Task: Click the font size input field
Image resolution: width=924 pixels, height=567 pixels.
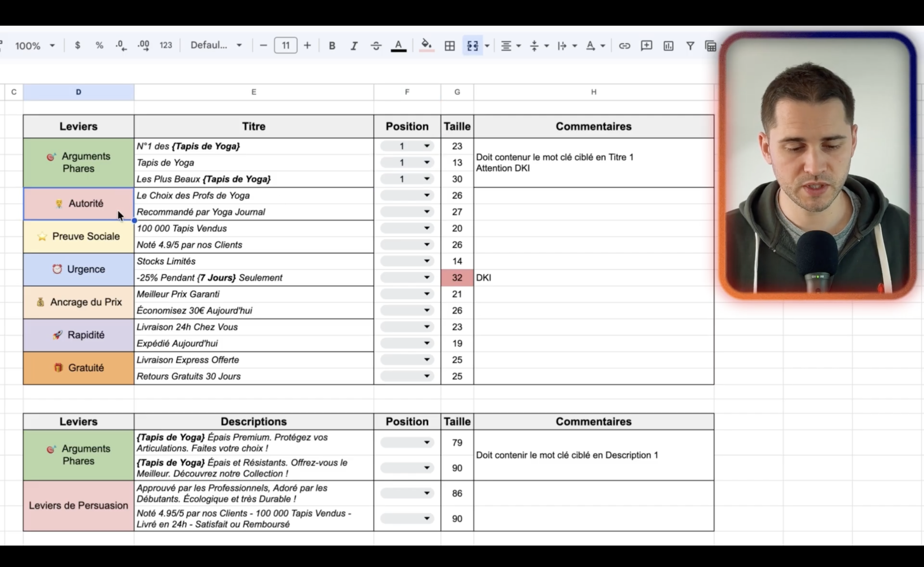Action: click(x=286, y=46)
